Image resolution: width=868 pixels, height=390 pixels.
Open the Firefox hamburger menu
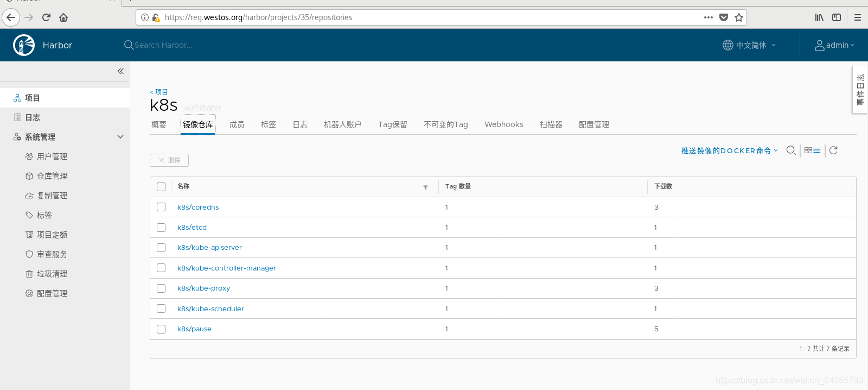[858, 17]
